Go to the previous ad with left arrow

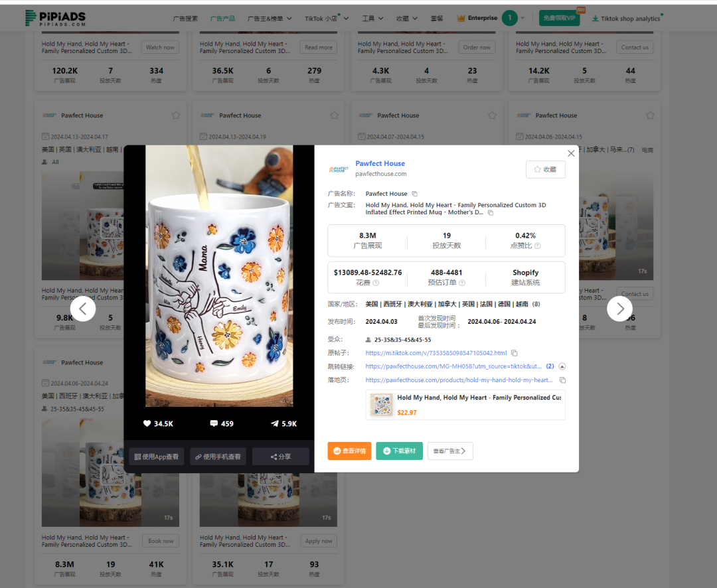(x=83, y=309)
